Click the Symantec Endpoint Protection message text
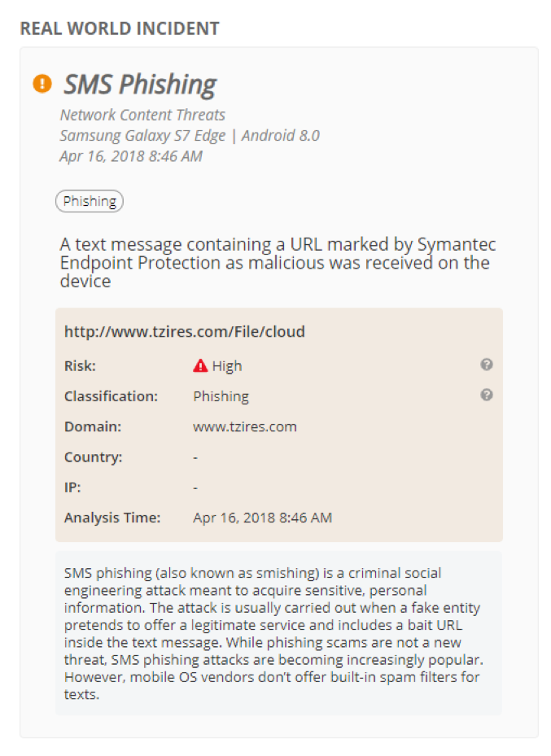Image resolution: width=551 pixels, height=756 pixels. (278, 263)
